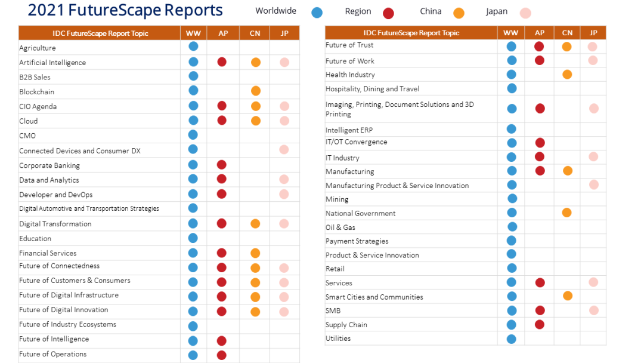
Task: Click the National Government CN orange dot
Action: tap(567, 213)
